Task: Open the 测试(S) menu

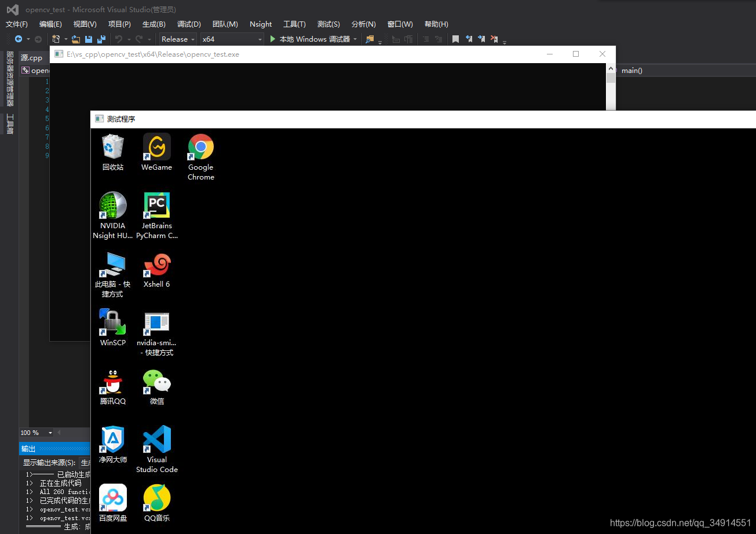Action: click(x=328, y=24)
